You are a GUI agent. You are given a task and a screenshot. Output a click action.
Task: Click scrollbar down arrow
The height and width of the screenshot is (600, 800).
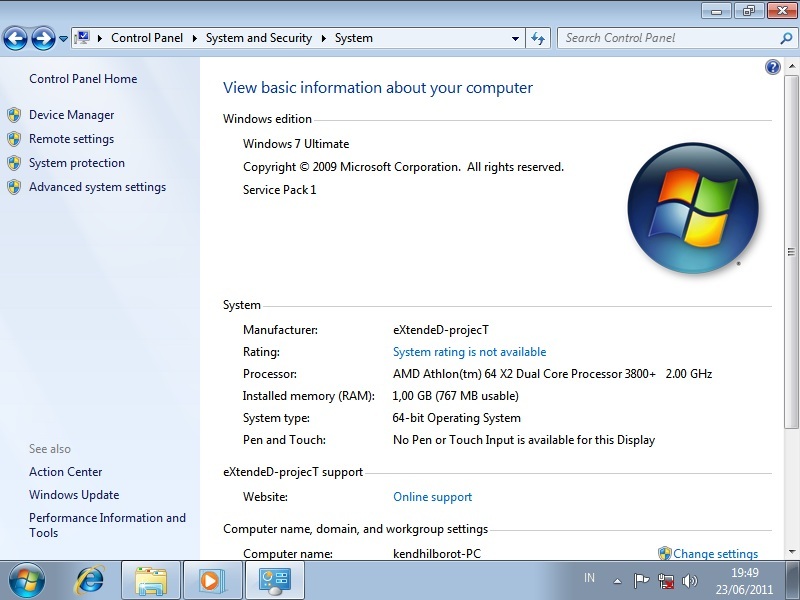coord(791,552)
